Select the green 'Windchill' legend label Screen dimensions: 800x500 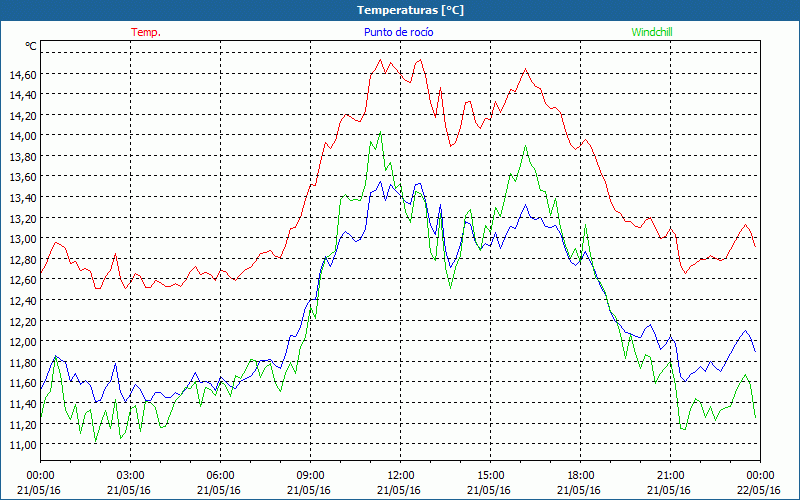point(652,32)
